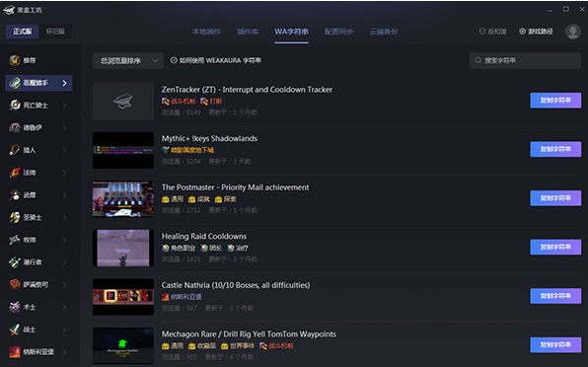The width and height of the screenshot is (588, 367).
Task: Open Castle Nathria (10/10 Bosses) title
Action: [236, 285]
